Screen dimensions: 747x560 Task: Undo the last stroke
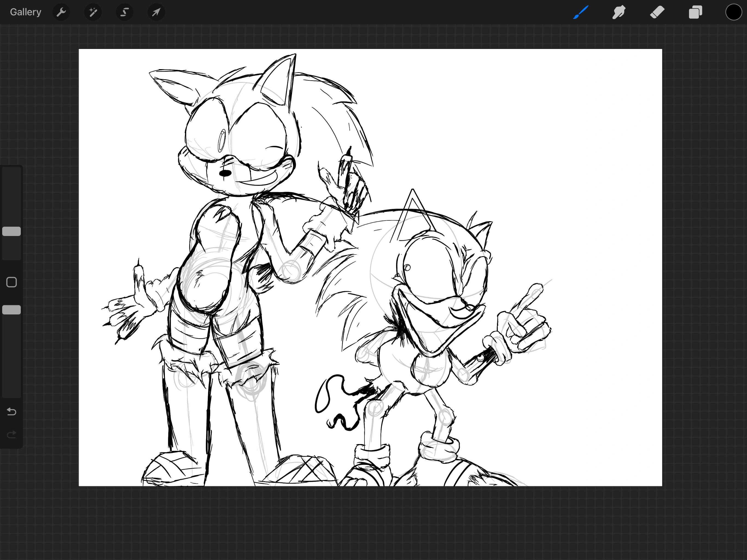click(x=11, y=412)
